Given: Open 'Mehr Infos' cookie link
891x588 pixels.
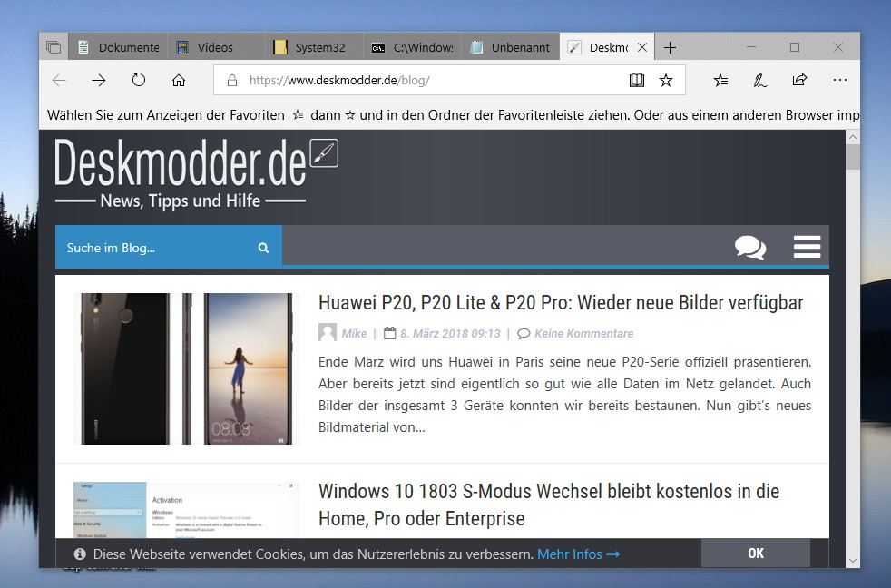Looking at the screenshot, I should pos(579,554).
